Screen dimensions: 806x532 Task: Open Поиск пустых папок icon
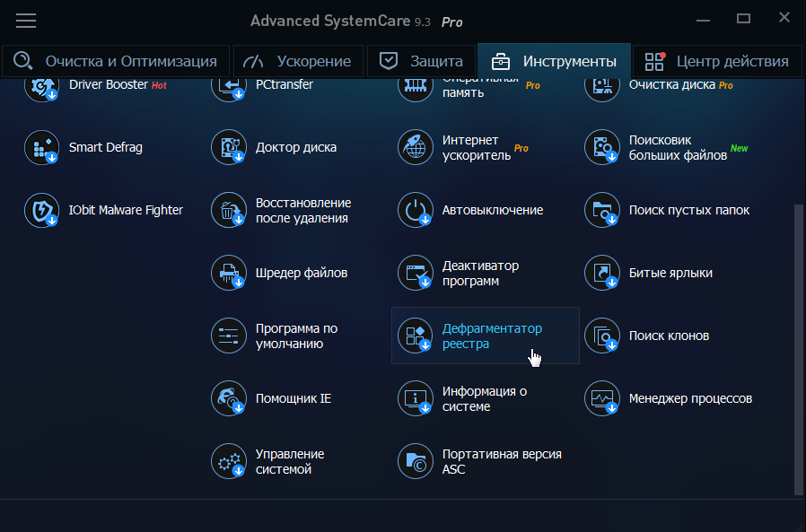tap(601, 210)
